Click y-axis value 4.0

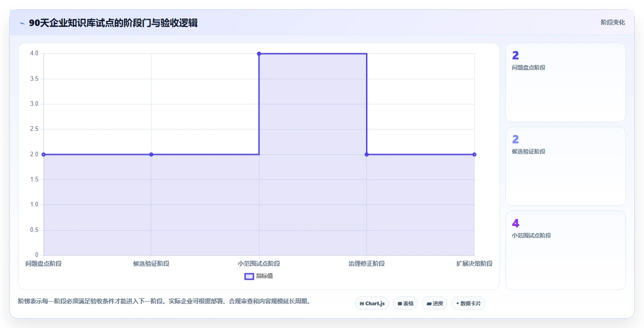click(x=34, y=53)
